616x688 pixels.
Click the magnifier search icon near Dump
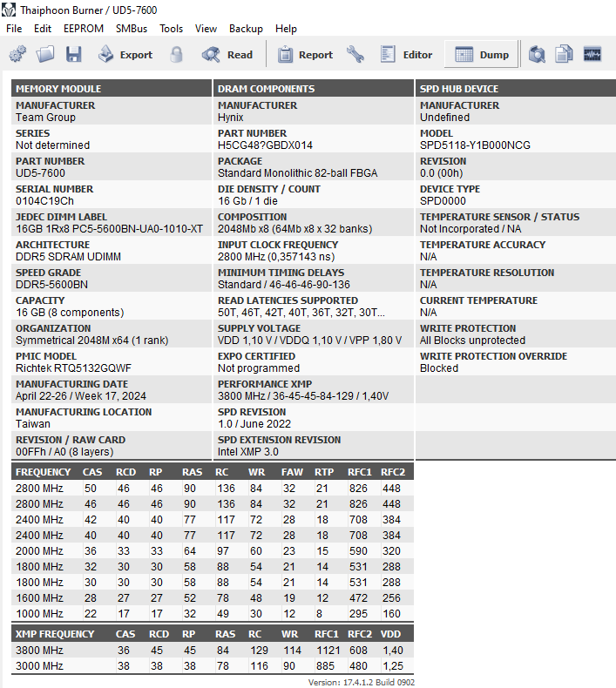click(537, 54)
